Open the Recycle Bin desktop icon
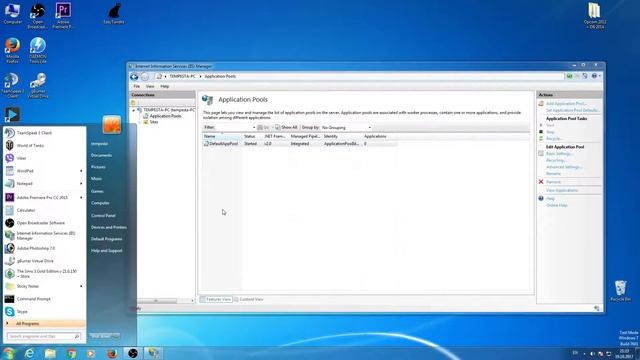This screenshot has height=360, width=640. coord(620,291)
